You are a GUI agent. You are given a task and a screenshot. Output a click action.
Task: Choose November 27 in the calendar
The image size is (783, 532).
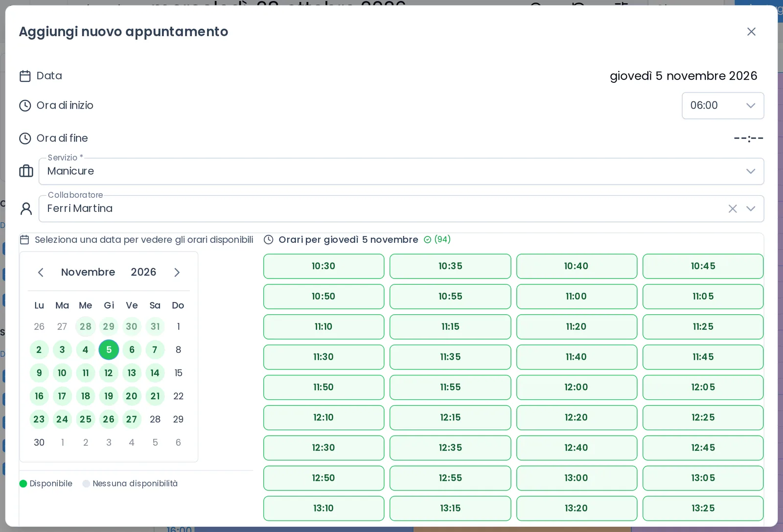pyautogui.click(x=132, y=419)
